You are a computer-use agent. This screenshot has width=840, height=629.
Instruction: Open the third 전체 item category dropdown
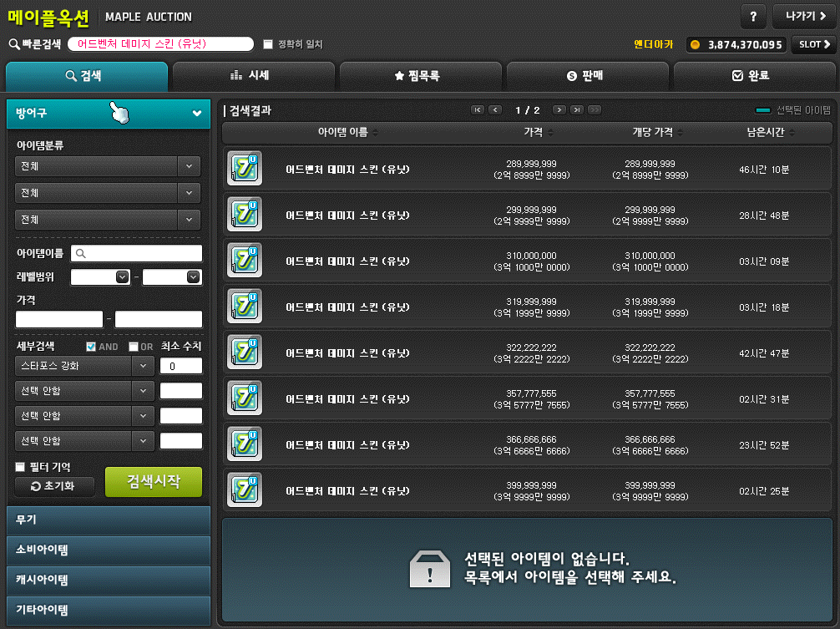tap(108, 220)
